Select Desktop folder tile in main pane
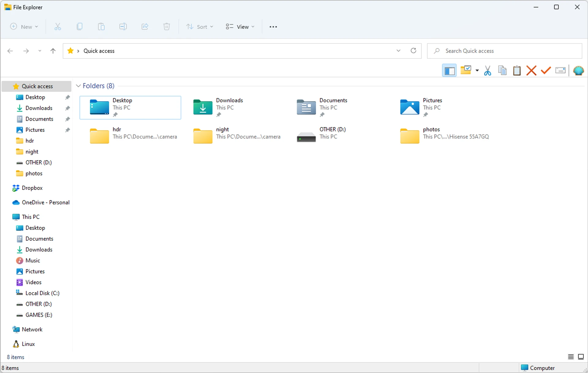The image size is (588, 373). pyautogui.click(x=130, y=107)
